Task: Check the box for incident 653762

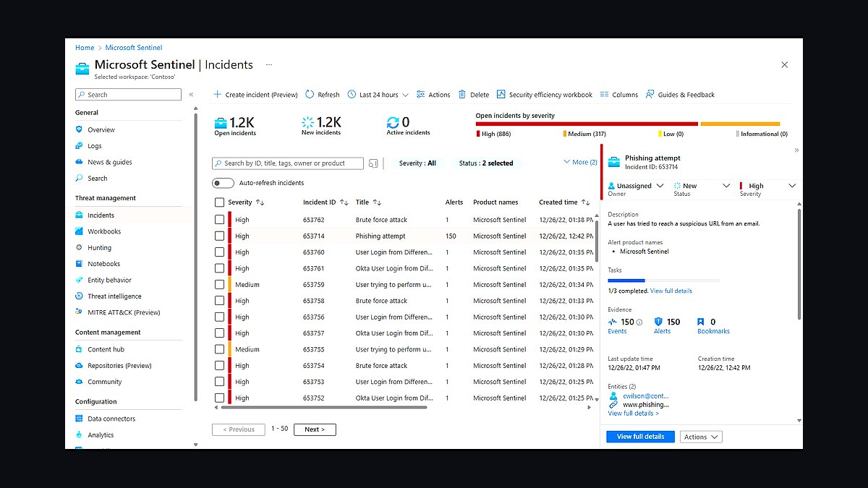Action: pyautogui.click(x=220, y=220)
